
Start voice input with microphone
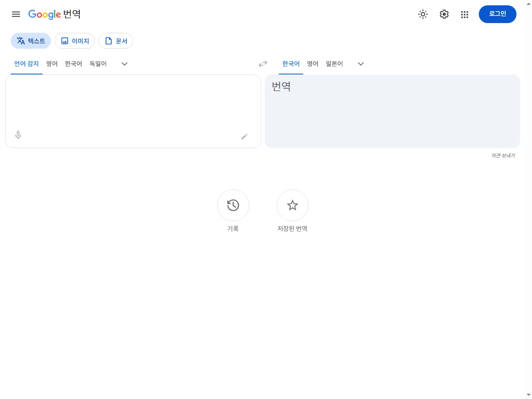click(18, 135)
